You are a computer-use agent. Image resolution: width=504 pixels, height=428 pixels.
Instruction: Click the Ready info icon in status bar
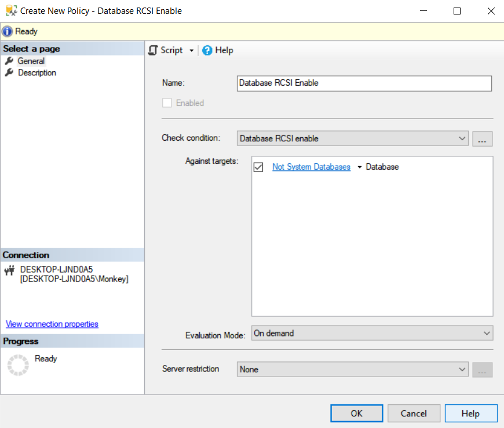coord(7,31)
